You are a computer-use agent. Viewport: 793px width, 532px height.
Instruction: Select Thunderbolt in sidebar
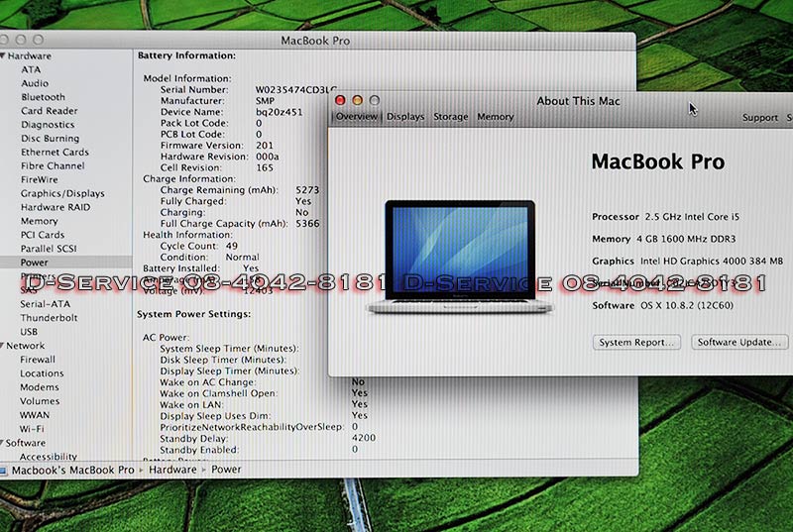pos(49,318)
